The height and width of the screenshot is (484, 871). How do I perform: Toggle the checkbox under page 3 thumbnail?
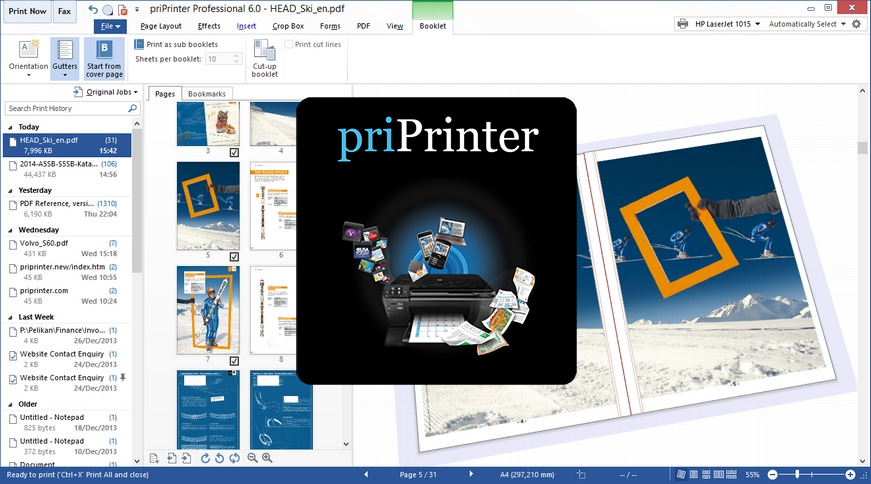click(x=234, y=152)
